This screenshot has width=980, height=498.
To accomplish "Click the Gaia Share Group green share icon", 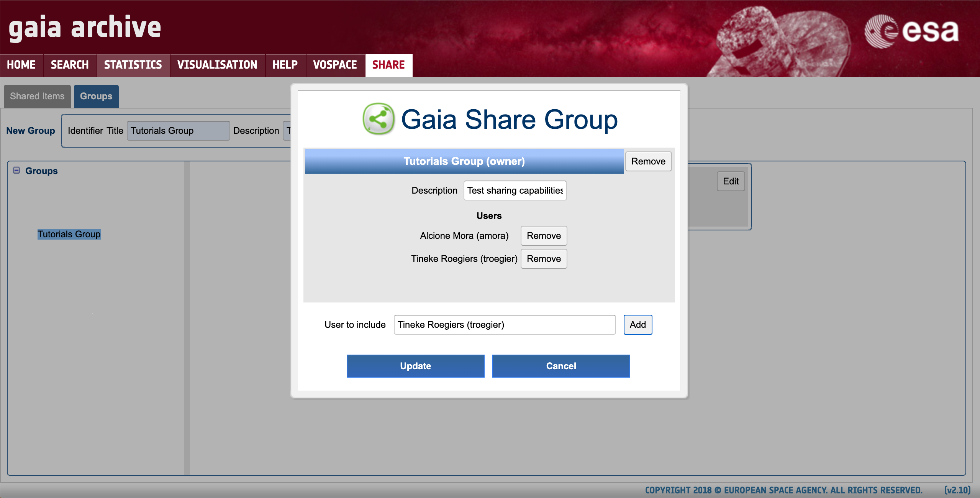I will pos(379,119).
